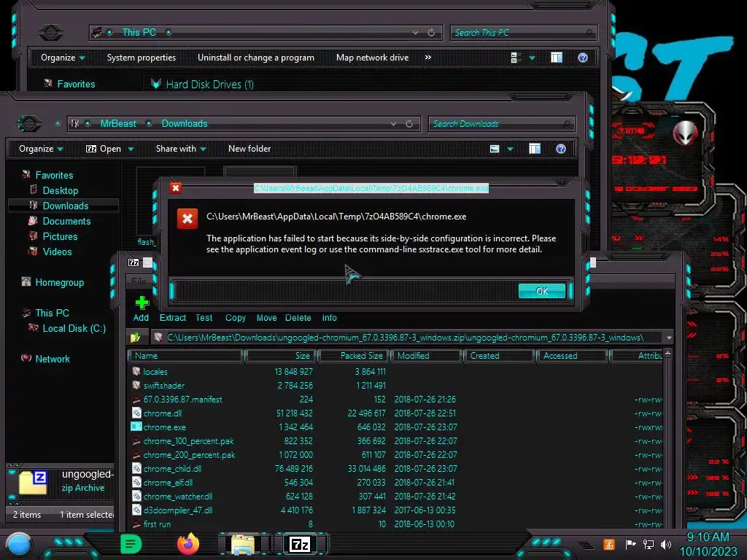The image size is (747, 560).
Task: Expand Open button dropdown arrow in Downloads
Action: coord(131,149)
